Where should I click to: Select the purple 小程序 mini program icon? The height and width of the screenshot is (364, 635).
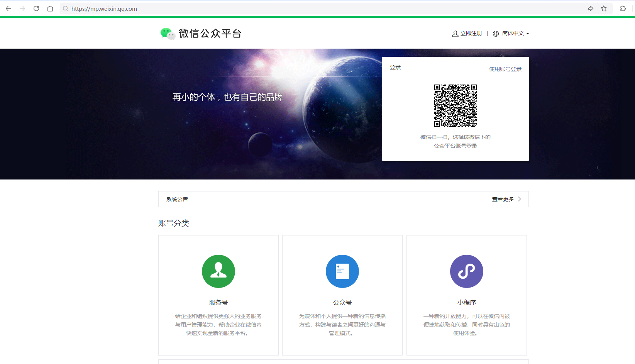point(466,271)
